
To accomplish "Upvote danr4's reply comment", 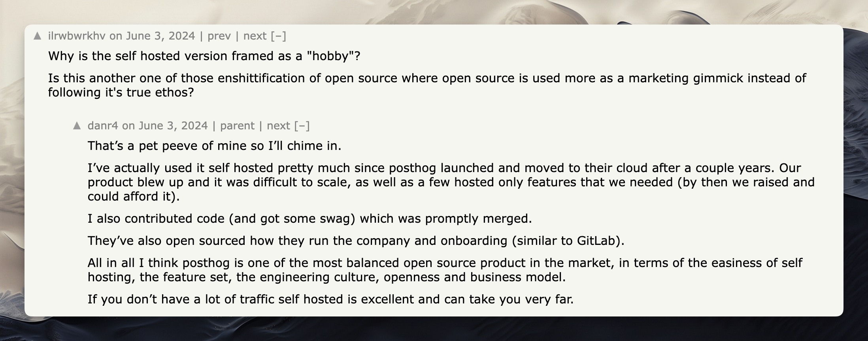I will [77, 126].
